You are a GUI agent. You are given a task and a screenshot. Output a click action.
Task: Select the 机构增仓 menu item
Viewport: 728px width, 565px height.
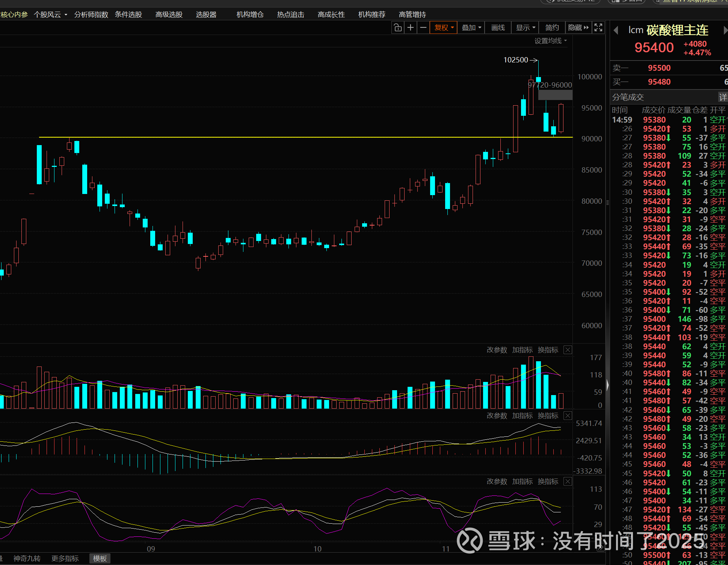click(x=250, y=15)
